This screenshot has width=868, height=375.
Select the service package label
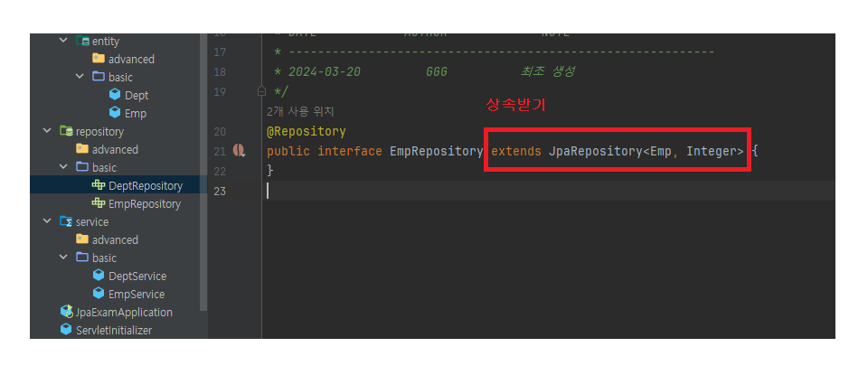pos(92,221)
